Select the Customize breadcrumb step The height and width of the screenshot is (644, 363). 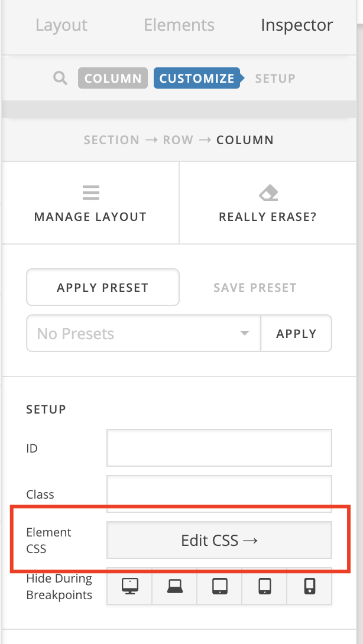(197, 79)
